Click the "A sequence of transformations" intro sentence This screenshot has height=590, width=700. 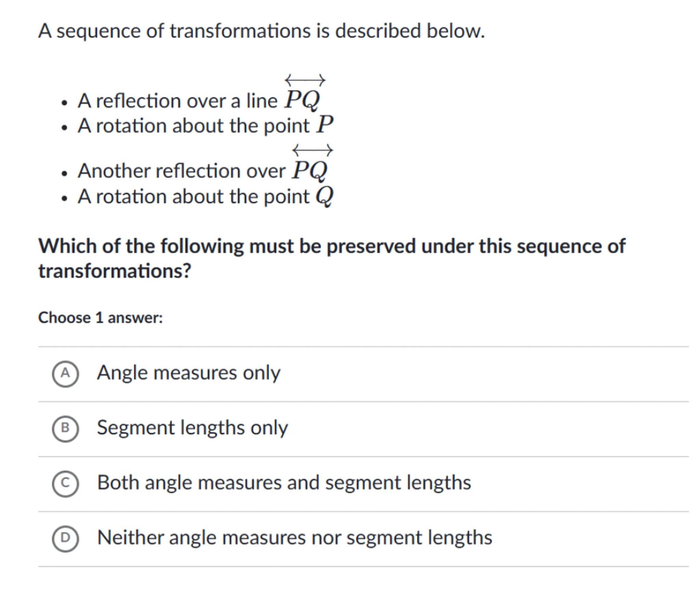point(261,31)
